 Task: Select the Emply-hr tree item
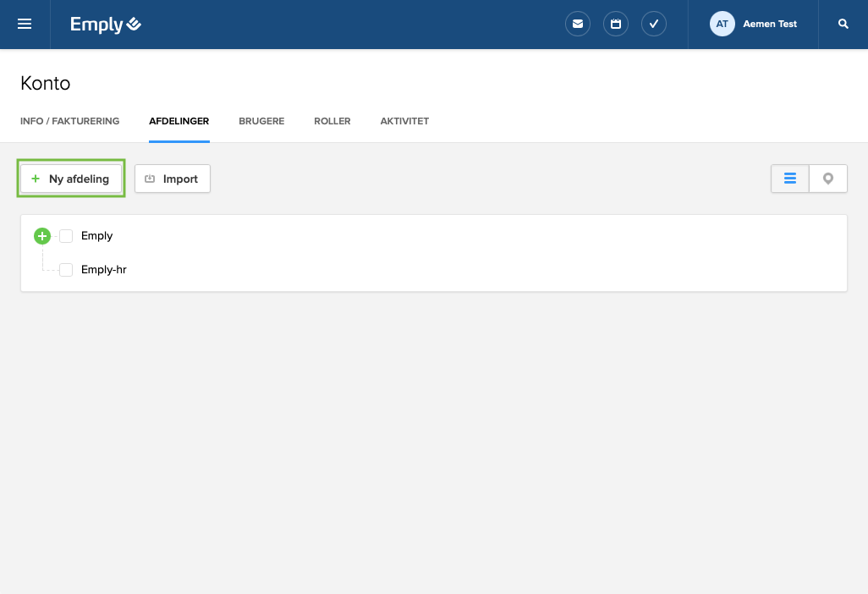pyautogui.click(x=104, y=270)
